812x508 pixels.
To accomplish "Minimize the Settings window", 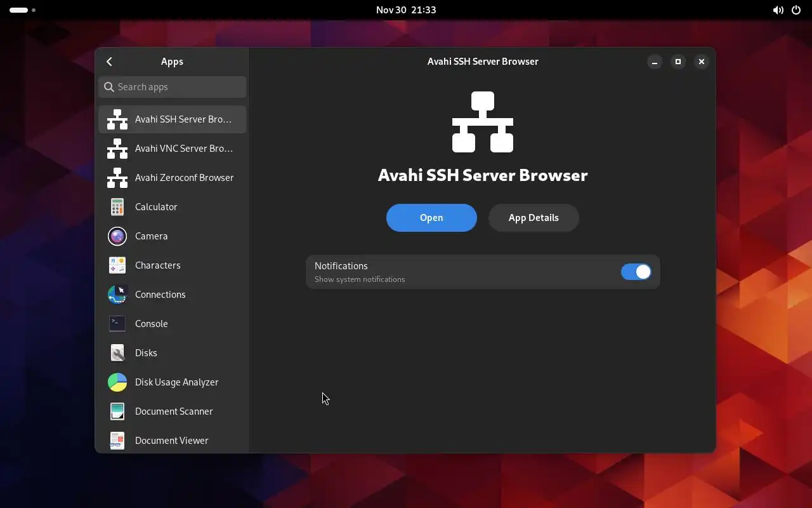I will [x=655, y=62].
